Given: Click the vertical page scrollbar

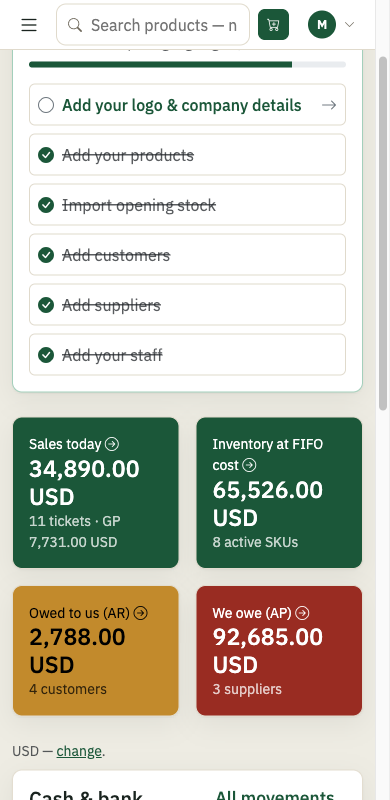Looking at the screenshot, I should click(x=383, y=233).
